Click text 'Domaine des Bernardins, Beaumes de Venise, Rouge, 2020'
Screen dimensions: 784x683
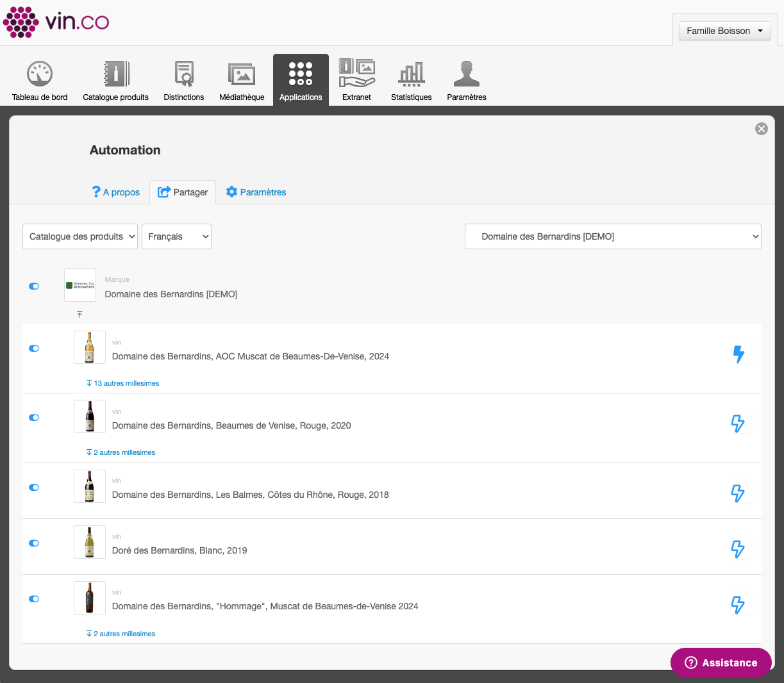click(x=231, y=425)
